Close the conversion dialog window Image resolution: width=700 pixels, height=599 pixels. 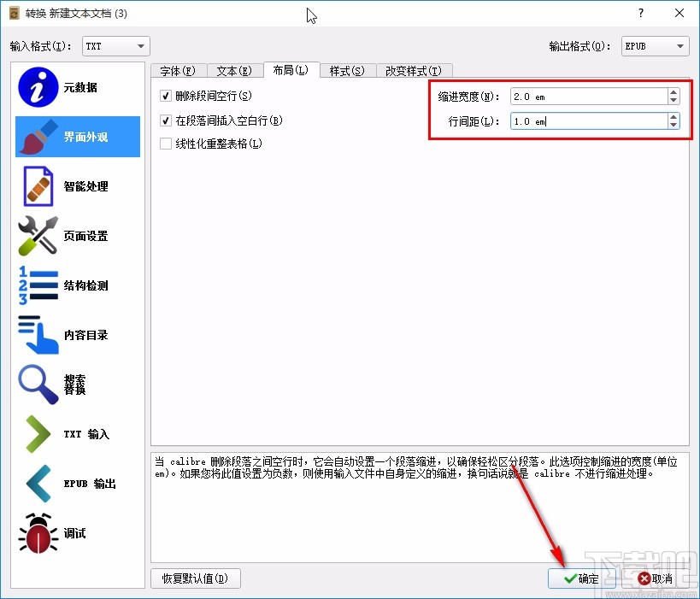tap(679, 13)
